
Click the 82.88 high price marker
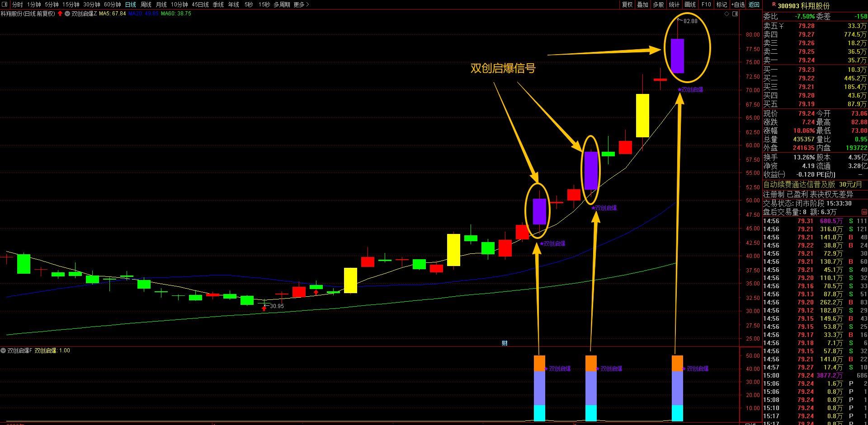coord(690,21)
